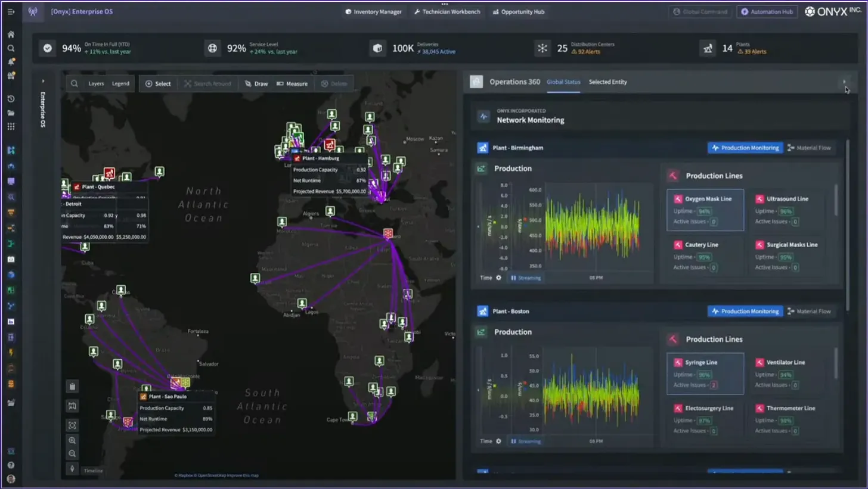Click the Home icon in left sidebar
This screenshot has height=489, width=868.
tap(11, 35)
